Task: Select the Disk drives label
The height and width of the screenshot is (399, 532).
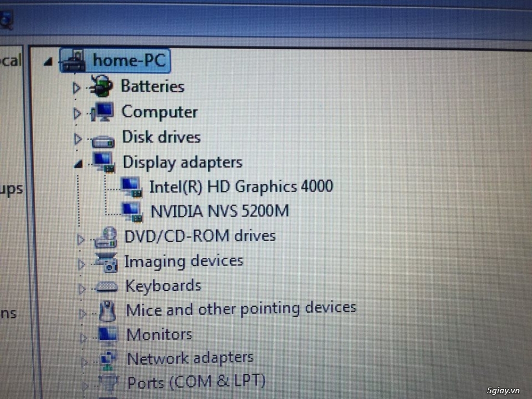Action: pyautogui.click(x=161, y=137)
